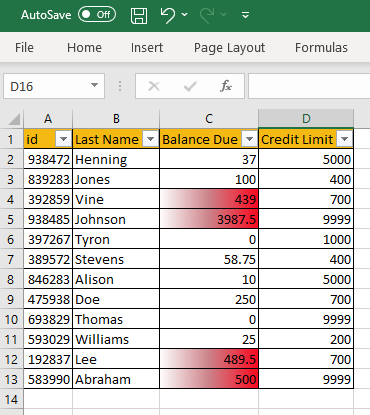Click the cell containing Doe
Screen dimensions: 370x415
pos(116,299)
